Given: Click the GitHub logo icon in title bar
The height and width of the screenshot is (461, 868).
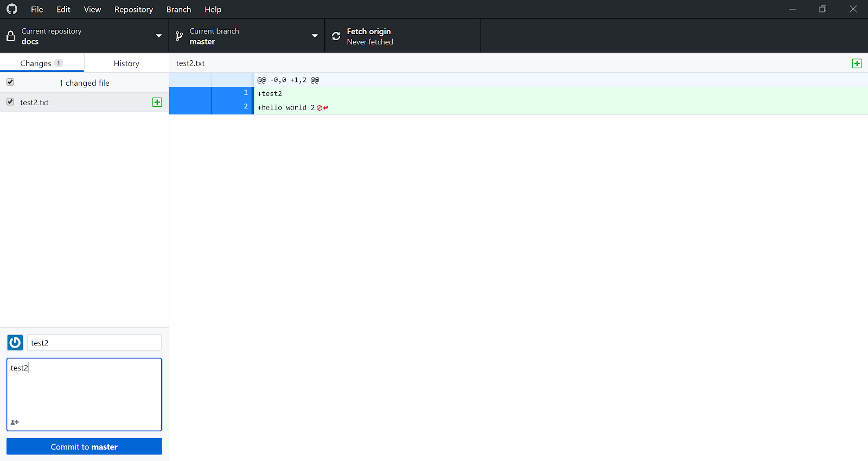Looking at the screenshot, I should (x=12, y=9).
